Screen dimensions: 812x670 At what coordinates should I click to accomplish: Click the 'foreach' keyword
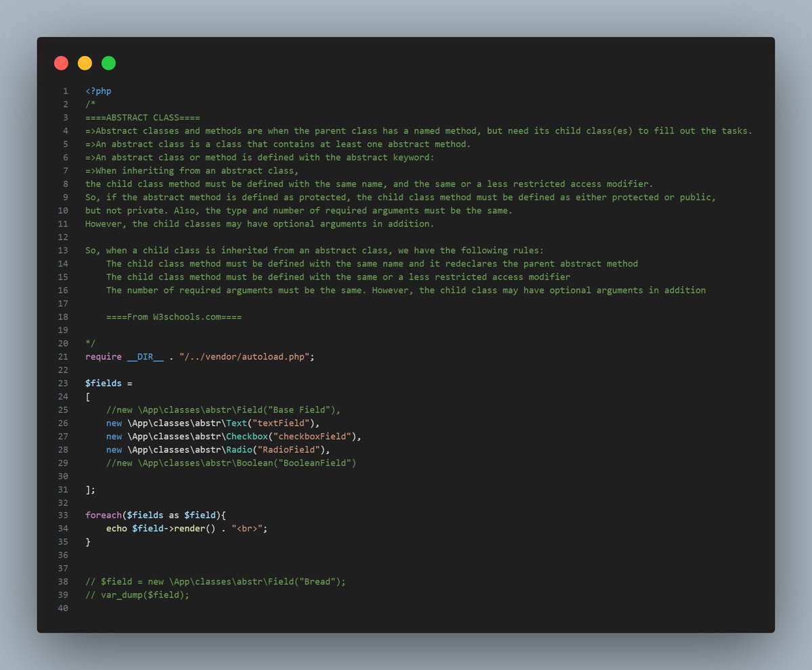[x=104, y=516]
